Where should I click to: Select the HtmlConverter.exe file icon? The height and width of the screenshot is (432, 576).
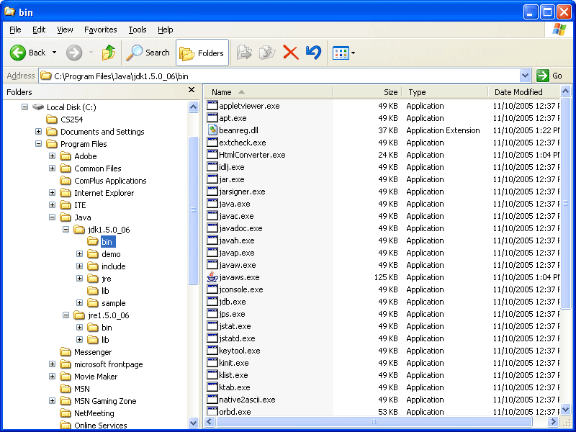(x=212, y=155)
